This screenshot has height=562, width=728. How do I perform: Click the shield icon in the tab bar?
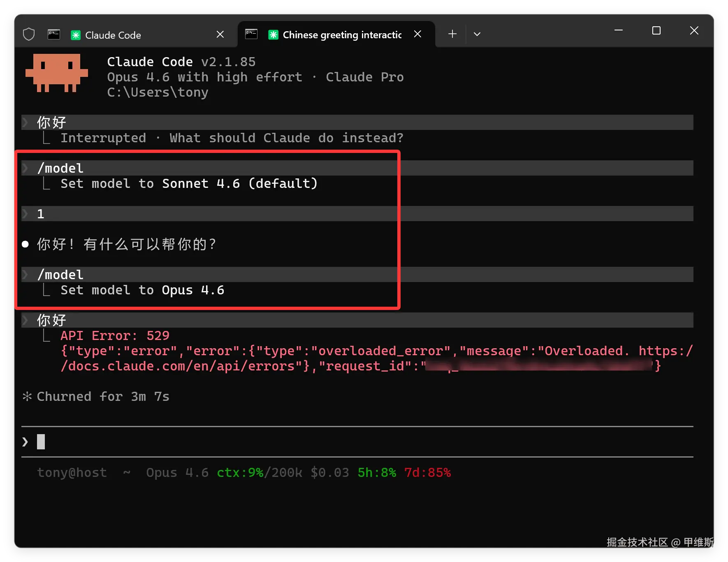[x=29, y=34]
